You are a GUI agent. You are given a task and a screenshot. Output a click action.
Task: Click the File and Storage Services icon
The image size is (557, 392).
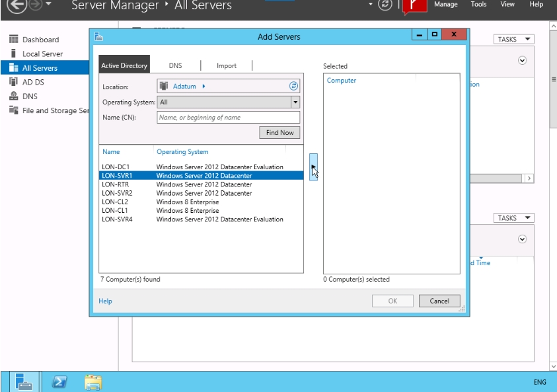pos(13,110)
